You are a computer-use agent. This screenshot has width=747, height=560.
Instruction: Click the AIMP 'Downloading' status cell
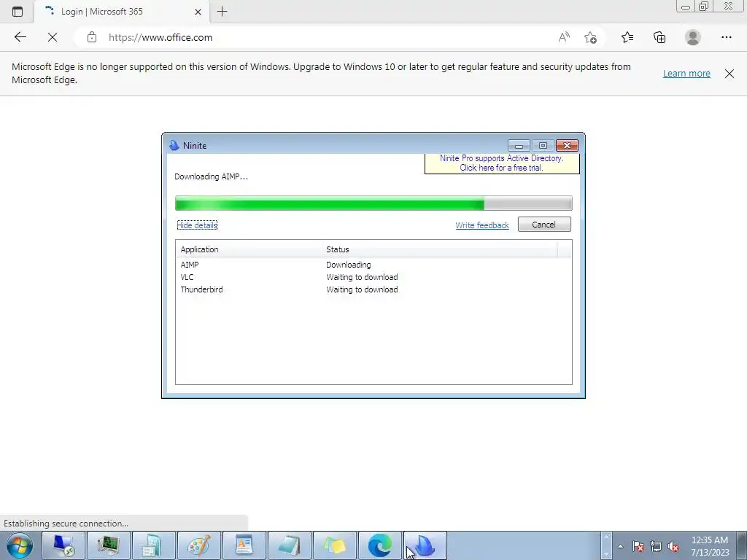(x=348, y=265)
